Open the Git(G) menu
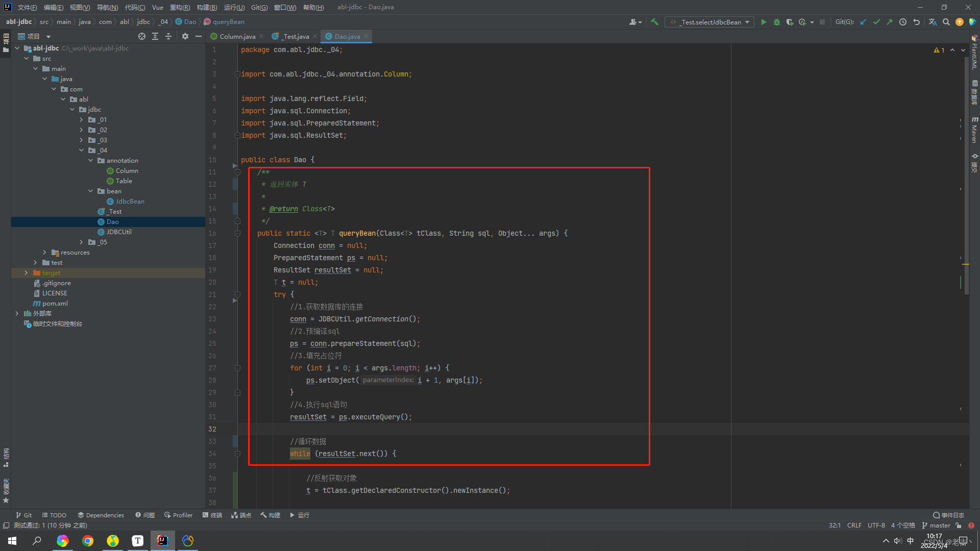 click(259, 7)
